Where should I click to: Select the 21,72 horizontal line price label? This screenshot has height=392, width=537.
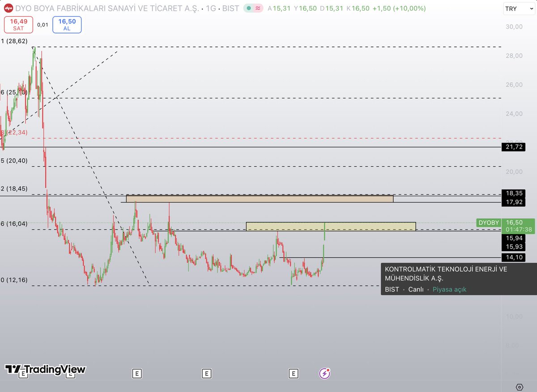tap(513, 147)
